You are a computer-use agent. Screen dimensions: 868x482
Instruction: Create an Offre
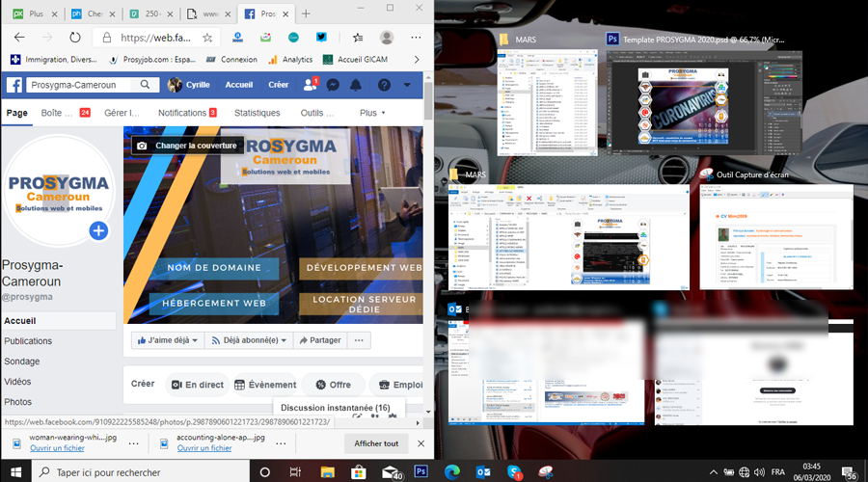(x=334, y=384)
